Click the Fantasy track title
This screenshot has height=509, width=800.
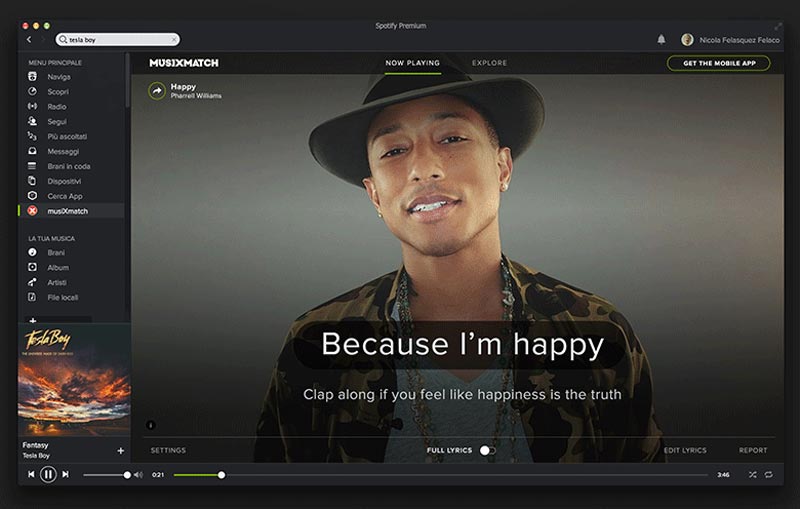click(35, 445)
